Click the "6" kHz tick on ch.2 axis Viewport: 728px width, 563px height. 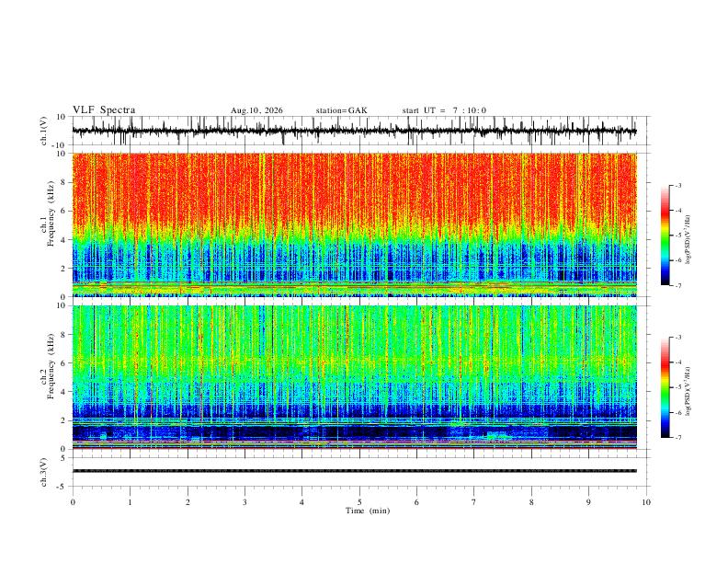(x=63, y=363)
